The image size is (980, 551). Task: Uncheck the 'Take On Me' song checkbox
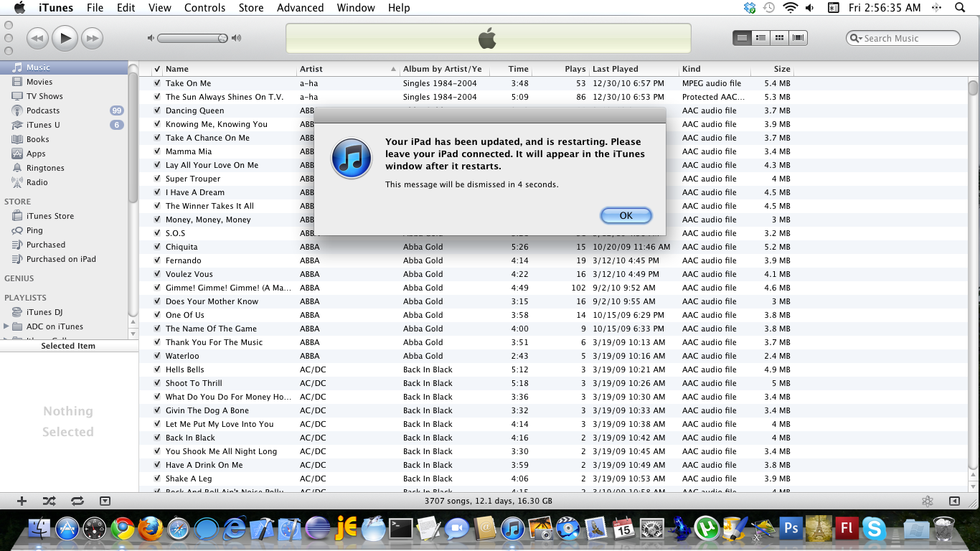tap(157, 83)
